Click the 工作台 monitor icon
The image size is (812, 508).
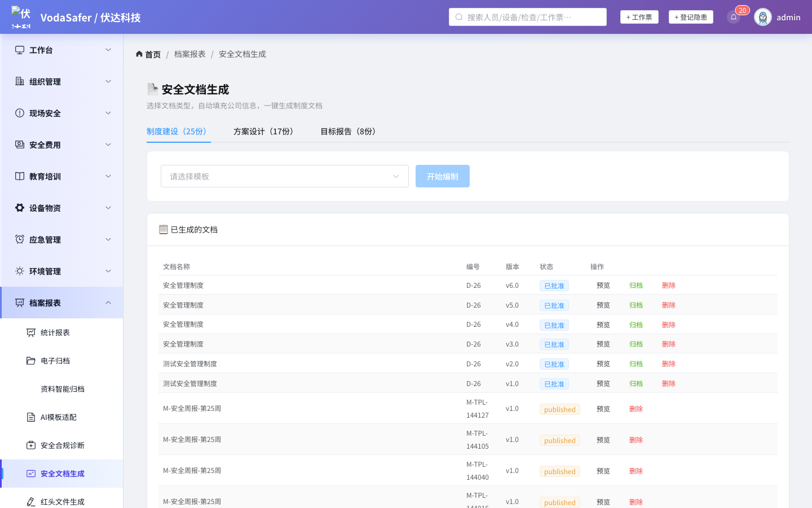click(20, 50)
